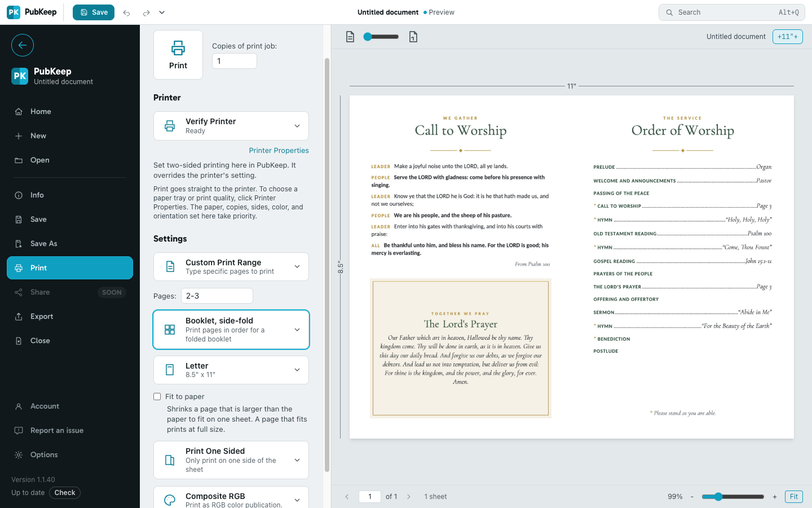Click the Pages input containing 2-3
The width and height of the screenshot is (812, 508).
217,296
